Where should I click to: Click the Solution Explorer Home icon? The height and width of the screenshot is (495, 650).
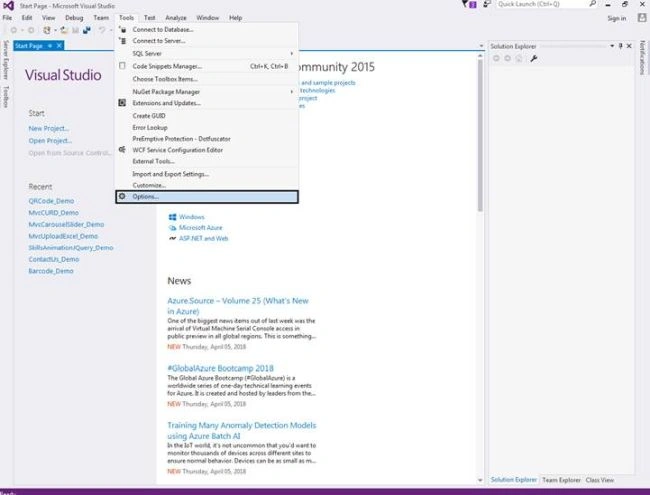pos(519,58)
